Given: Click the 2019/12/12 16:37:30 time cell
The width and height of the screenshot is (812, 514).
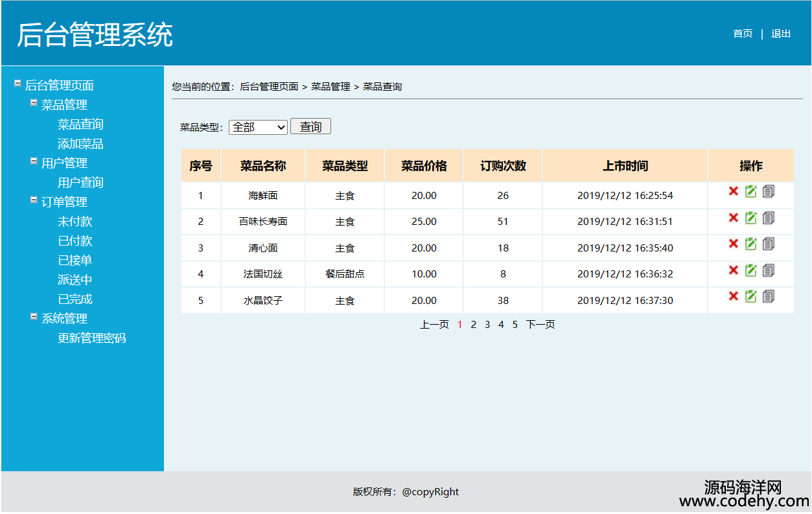Looking at the screenshot, I should coord(625,301).
